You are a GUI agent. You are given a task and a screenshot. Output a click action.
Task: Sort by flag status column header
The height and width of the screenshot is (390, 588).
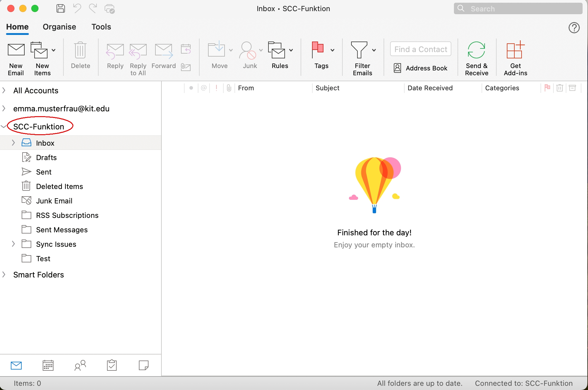(x=547, y=88)
